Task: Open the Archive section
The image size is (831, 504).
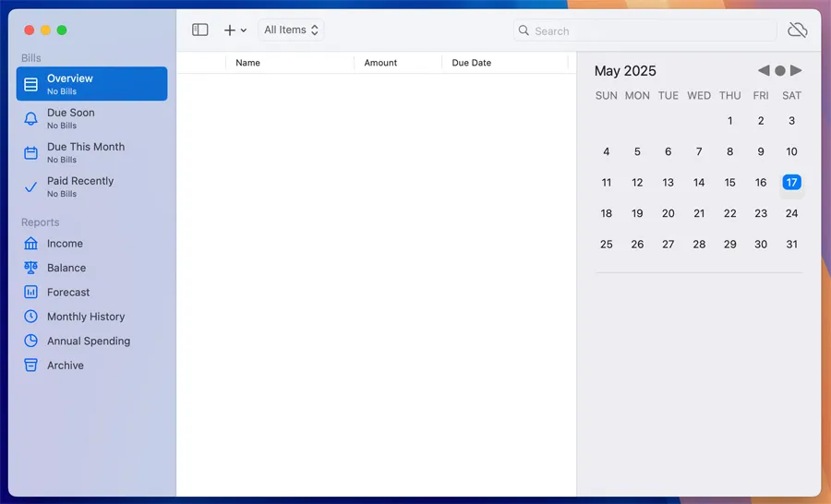Action: [x=65, y=366]
